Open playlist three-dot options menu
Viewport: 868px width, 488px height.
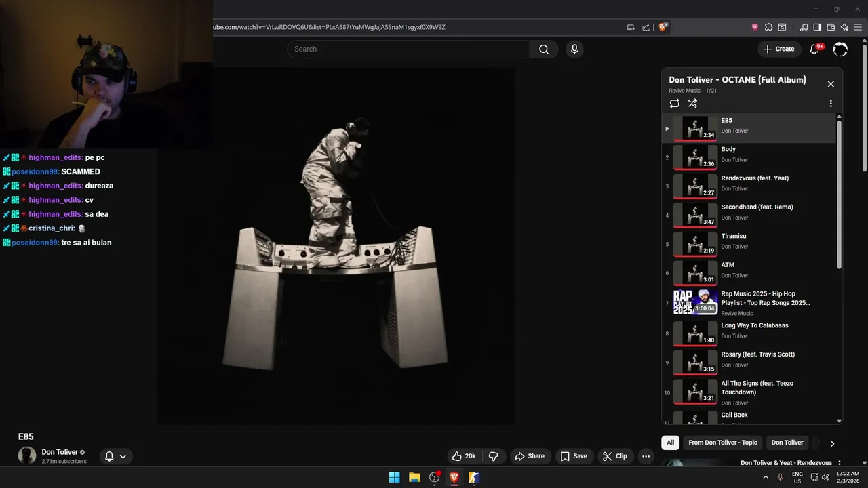pyautogui.click(x=831, y=104)
